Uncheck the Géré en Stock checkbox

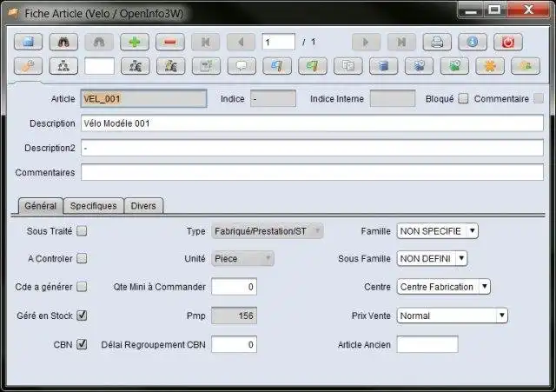[x=82, y=315]
